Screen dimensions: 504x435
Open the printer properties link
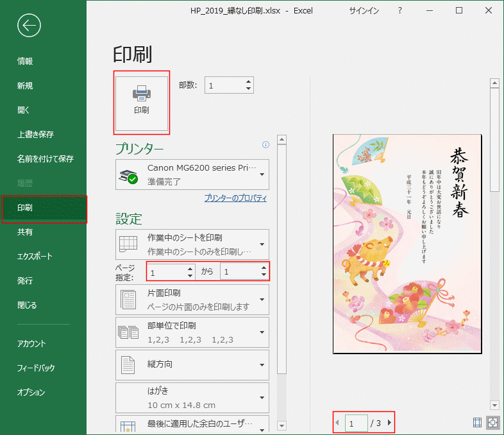235,198
